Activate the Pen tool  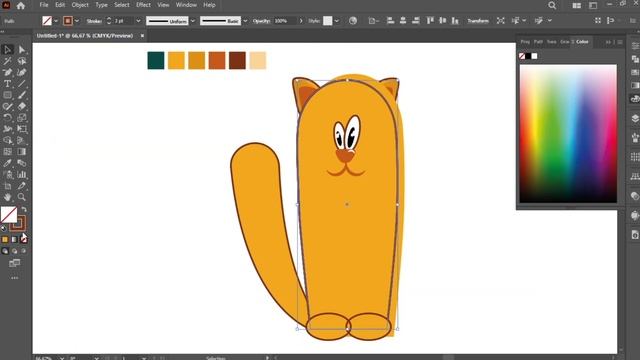pyautogui.click(x=7, y=72)
